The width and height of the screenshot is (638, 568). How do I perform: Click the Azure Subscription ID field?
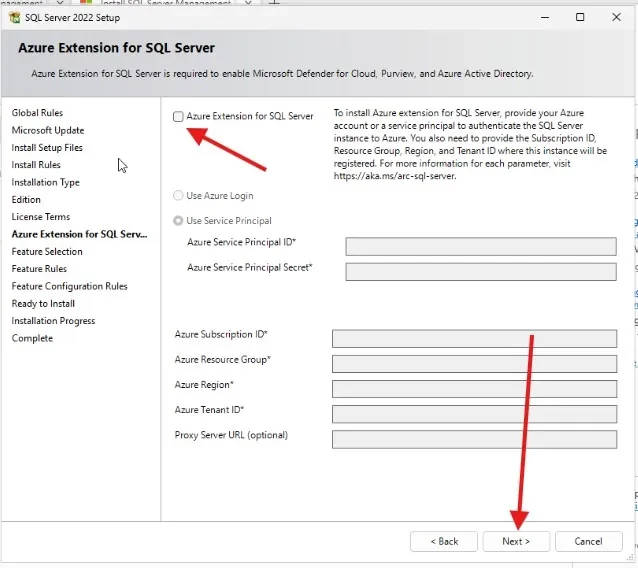(474, 338)
